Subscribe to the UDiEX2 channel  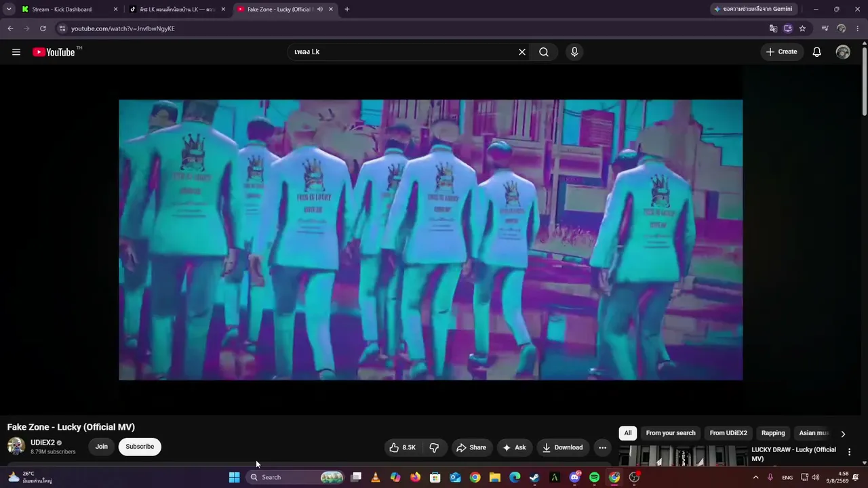[140, 447]
